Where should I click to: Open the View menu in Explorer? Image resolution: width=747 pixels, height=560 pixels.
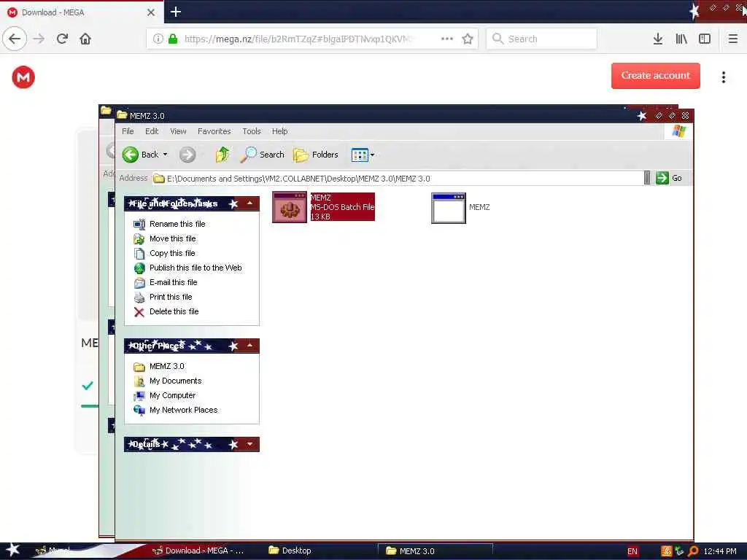click(178, 131)
